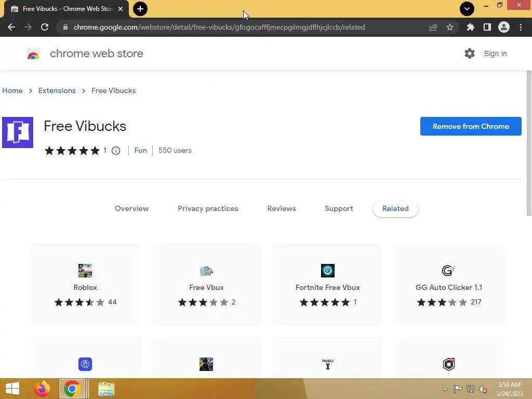Screen dimensions: 532x399
Task: Click the address bar URL
Action: (219, 27)
